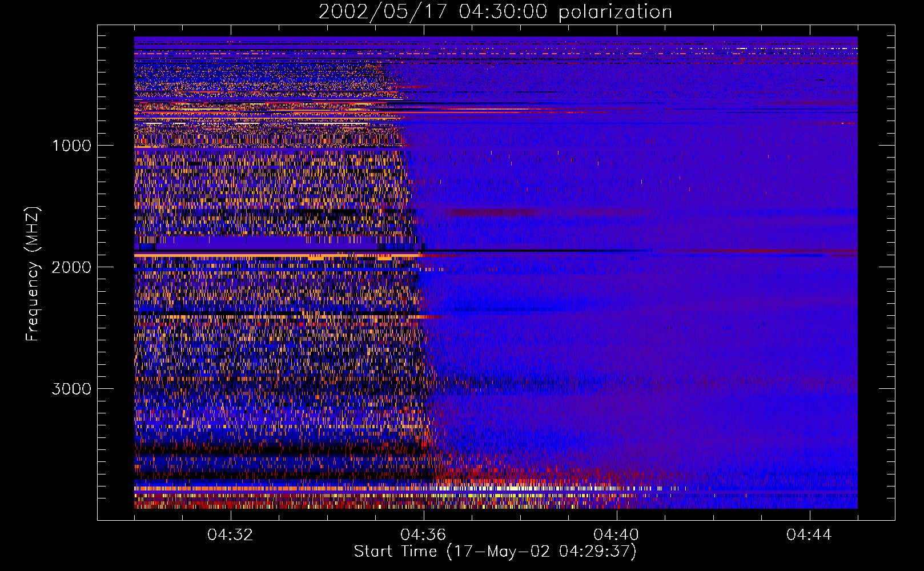Click the 04:40 time tick label

pyautogui.click(x=616, y=535)
